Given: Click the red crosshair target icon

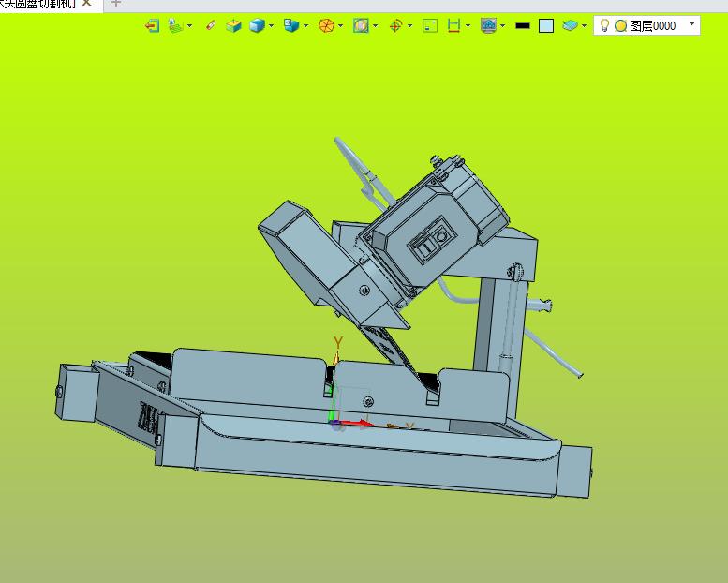Looking at the screenshot, I should 395,26.
